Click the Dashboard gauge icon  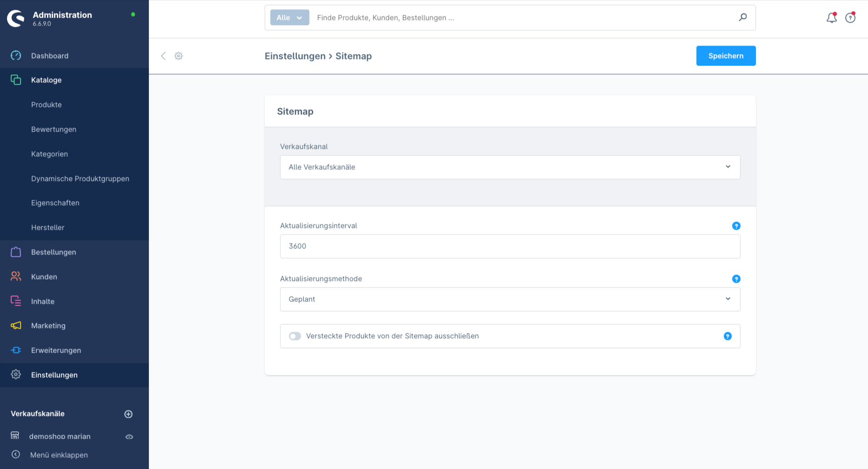[x=16, y=55]
